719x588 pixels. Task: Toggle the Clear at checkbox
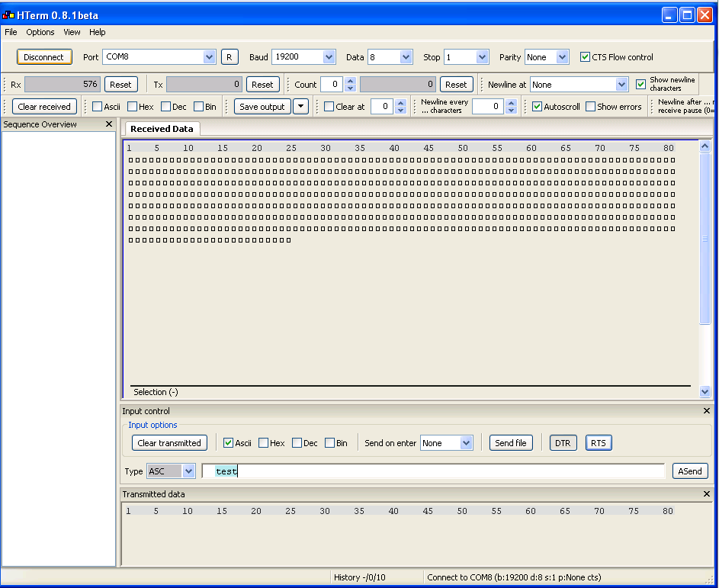[329, 107]
